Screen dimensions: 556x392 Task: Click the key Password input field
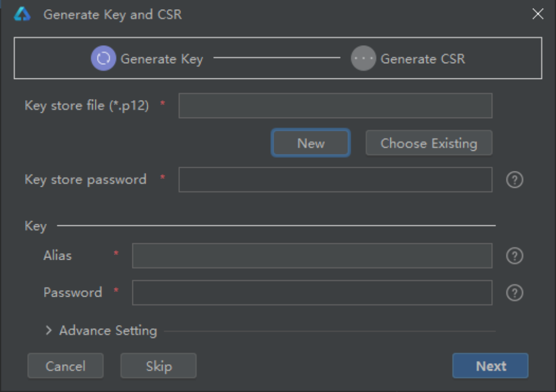tap(312, 293)
